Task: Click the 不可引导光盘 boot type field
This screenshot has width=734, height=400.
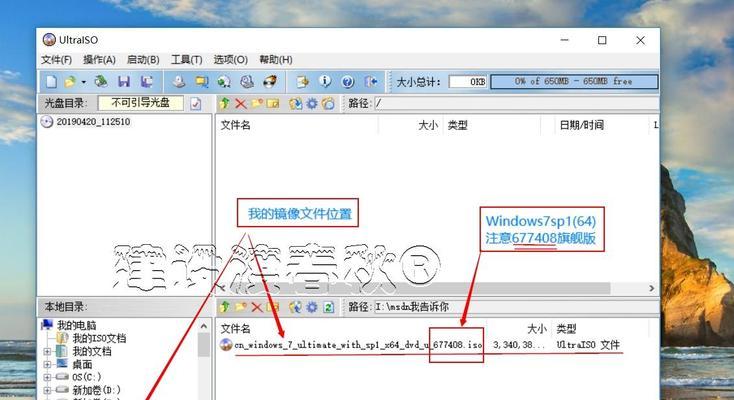Action: (x=140, y=103)
